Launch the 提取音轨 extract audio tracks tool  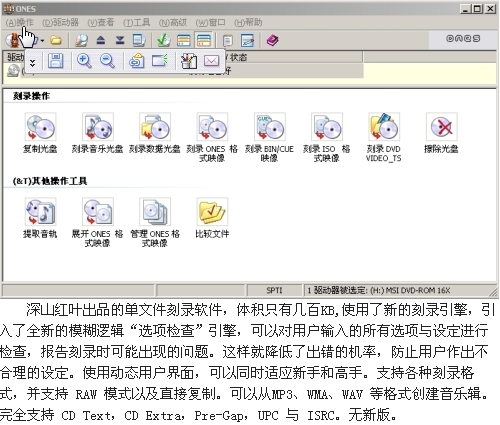[x=40, y=218]
